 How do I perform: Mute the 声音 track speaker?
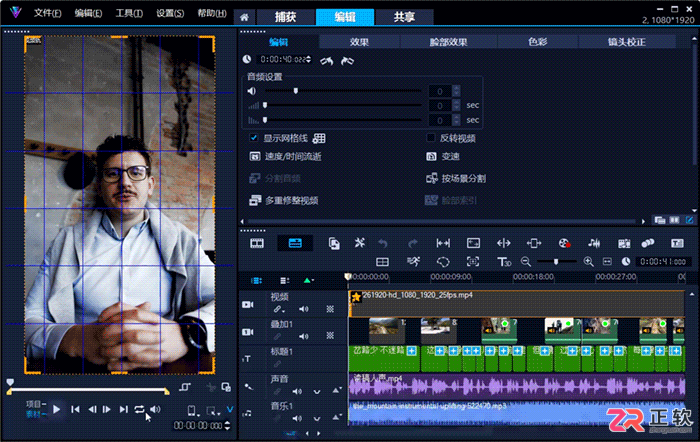[297, 392]
